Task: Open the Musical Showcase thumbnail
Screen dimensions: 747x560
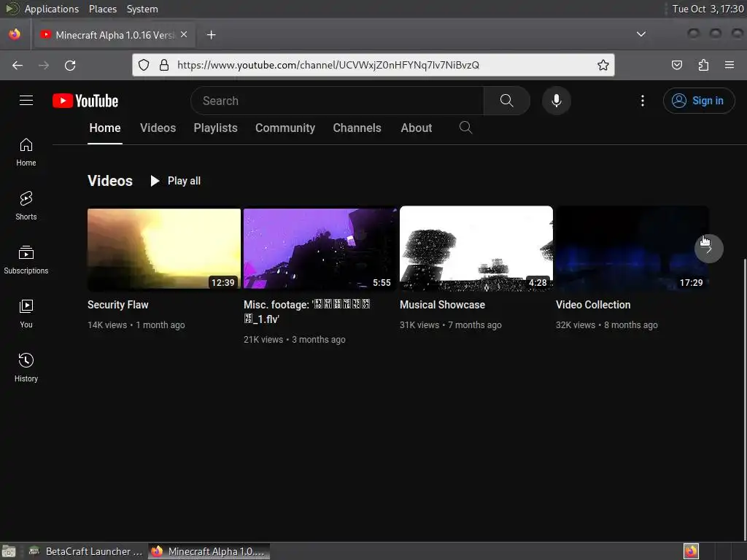Action: click(x=476, y=248)
